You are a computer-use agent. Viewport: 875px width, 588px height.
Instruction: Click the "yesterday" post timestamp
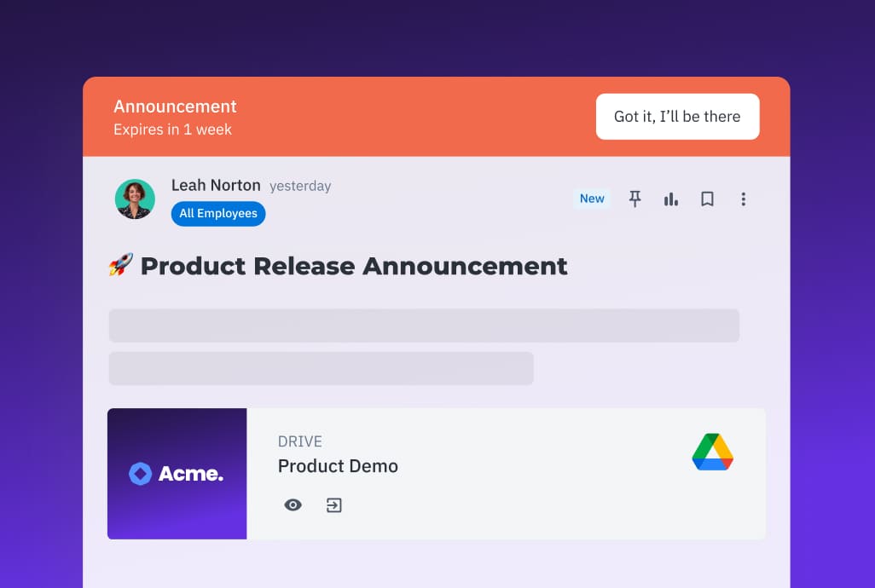[300, 186]
